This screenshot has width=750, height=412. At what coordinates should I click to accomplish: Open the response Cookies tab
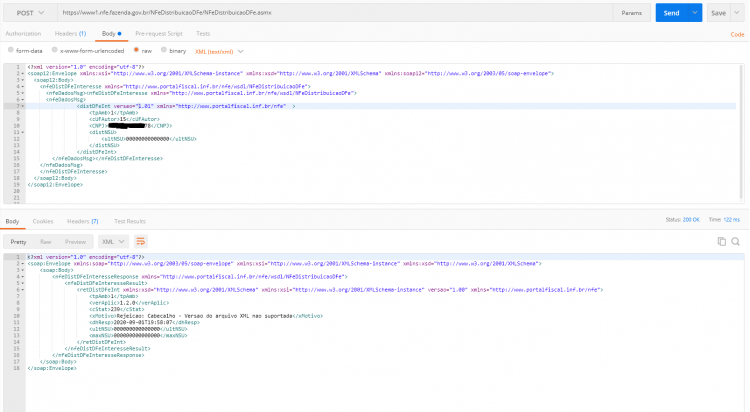43,221
